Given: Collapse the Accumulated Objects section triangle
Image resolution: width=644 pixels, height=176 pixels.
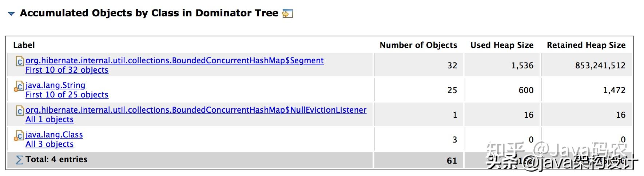Looking at the screenshot, I should point(11,14).
